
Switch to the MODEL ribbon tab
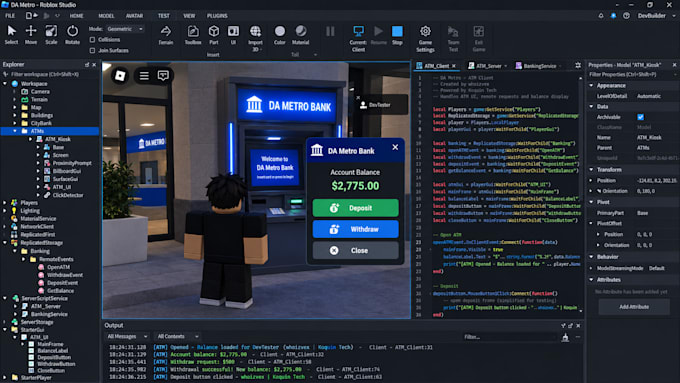[106, 16]
